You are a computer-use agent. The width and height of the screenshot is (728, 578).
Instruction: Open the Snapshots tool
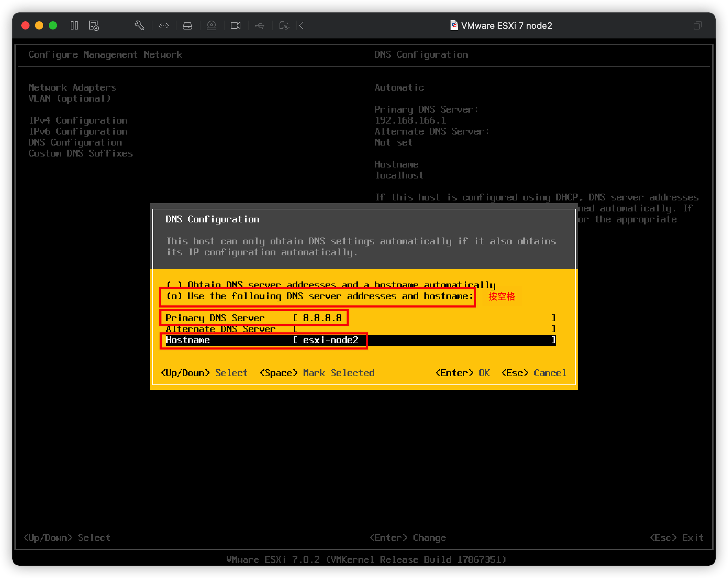tap(93, 25)
